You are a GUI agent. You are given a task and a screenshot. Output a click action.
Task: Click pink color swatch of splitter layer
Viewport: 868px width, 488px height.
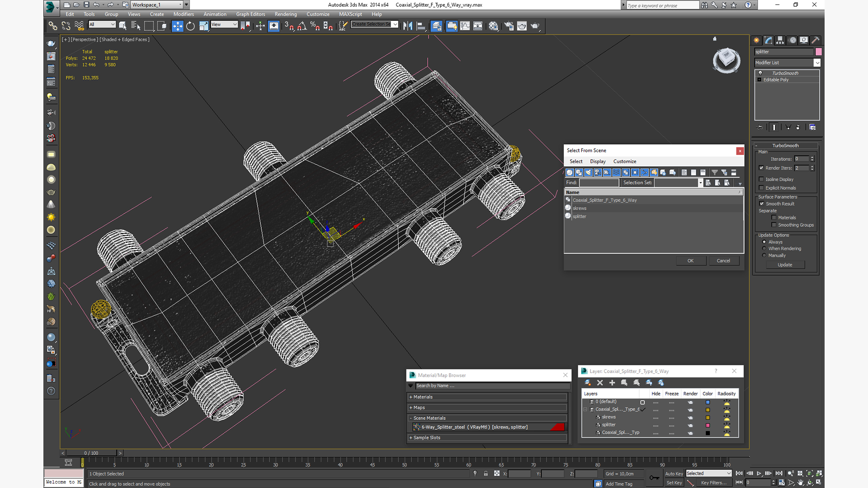tap(708, 425)
